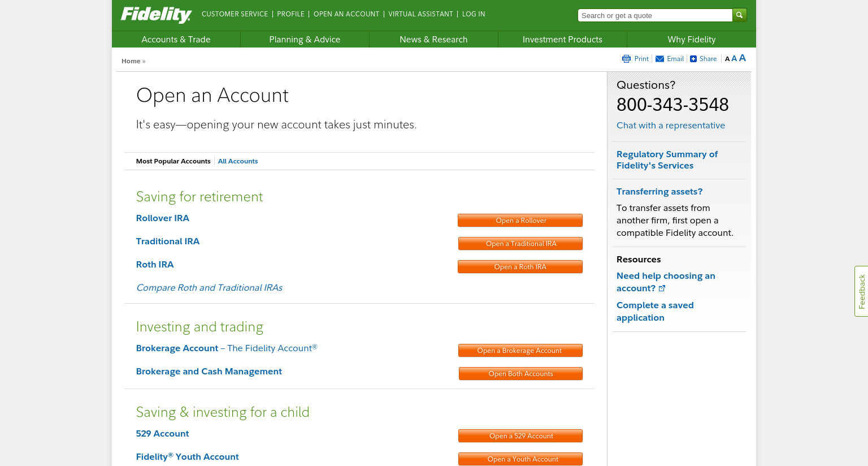Open Planning & Advice menu

[305, 39]
